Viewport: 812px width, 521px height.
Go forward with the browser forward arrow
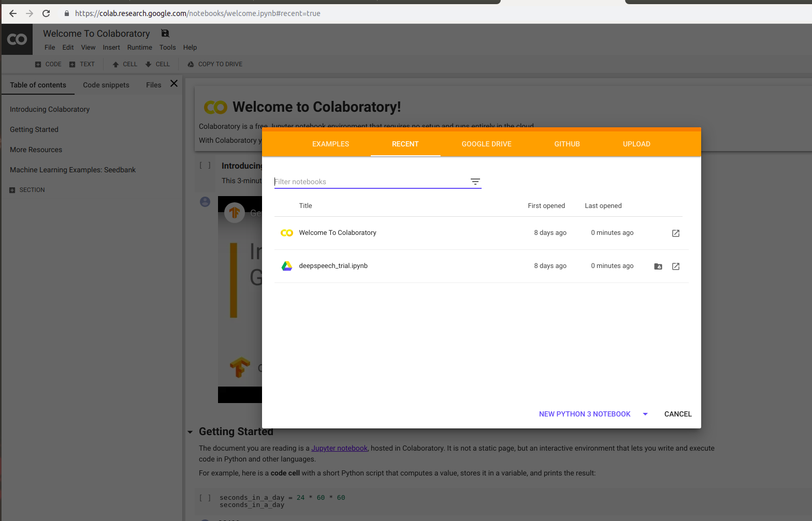tap(30, 13)
